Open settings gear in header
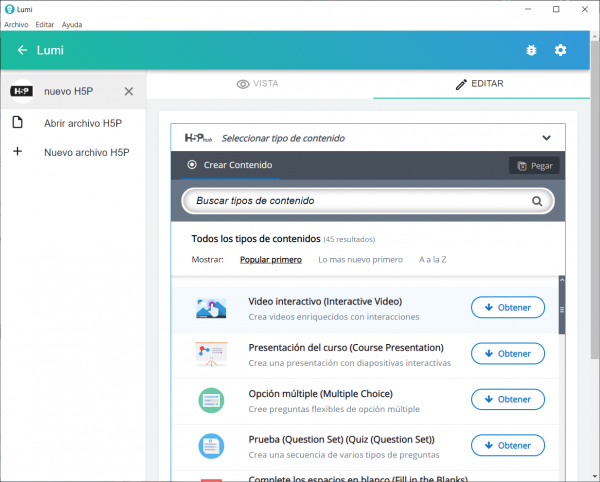 (560, 50)
